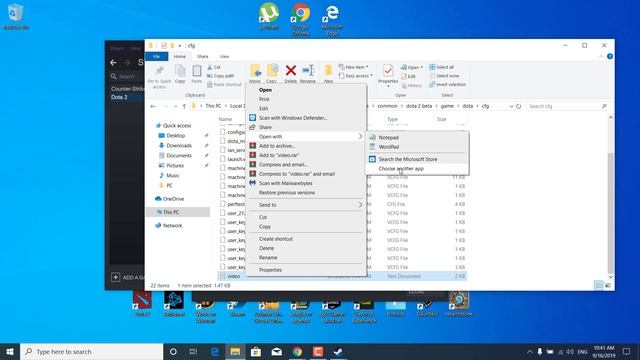640x360 pixels.
Task: Show hidden system tray icons
Action: point(529,351)
